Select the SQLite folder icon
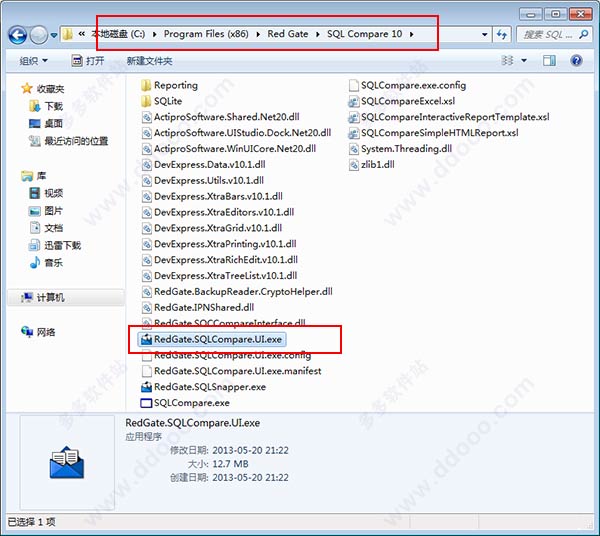Screen dimensions: 600x536 pyautogui.click(x=146, y=101)
